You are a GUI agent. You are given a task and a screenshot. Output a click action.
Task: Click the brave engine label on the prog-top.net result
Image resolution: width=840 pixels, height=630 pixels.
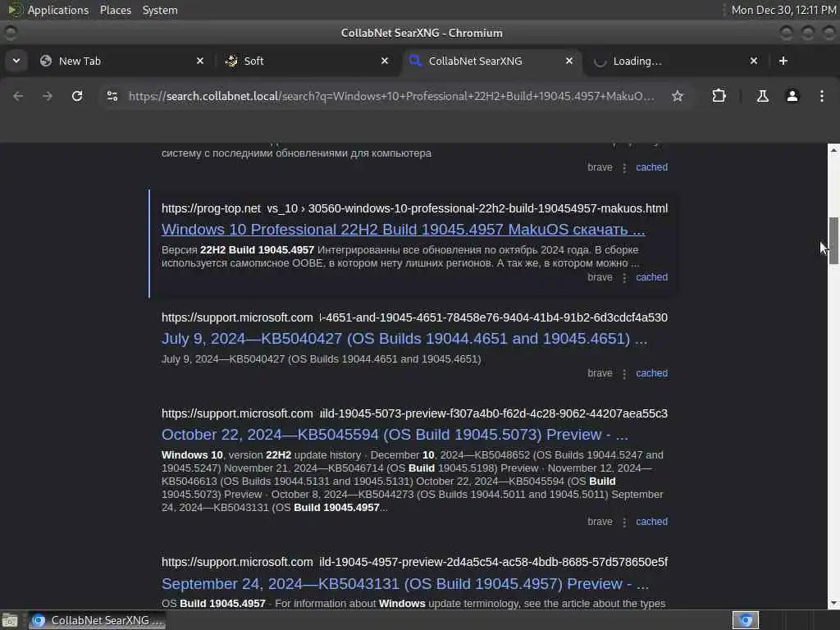600,277
